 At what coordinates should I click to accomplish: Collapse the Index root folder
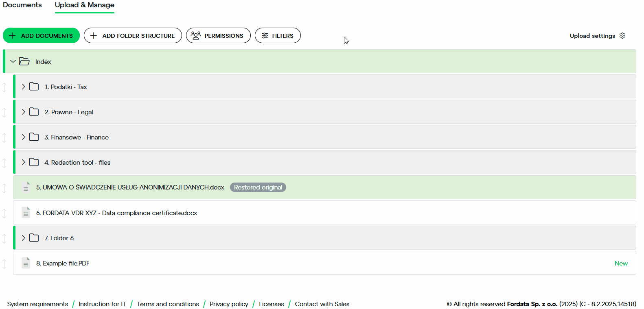point(13,61)
